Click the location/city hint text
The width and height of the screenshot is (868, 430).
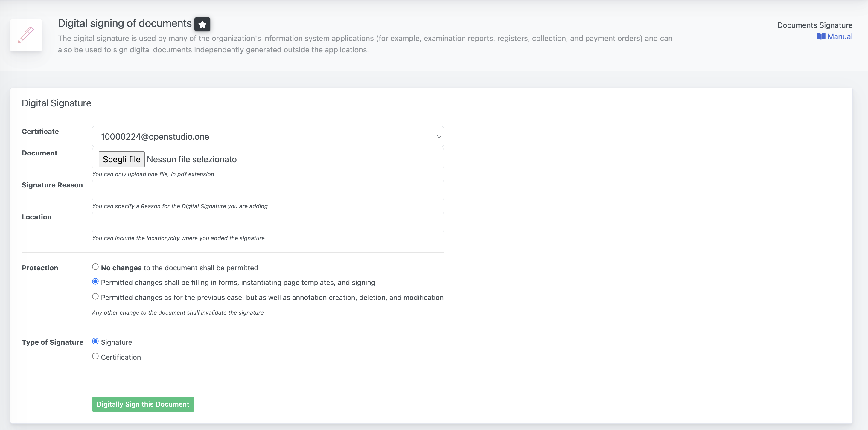click(178, 238)
